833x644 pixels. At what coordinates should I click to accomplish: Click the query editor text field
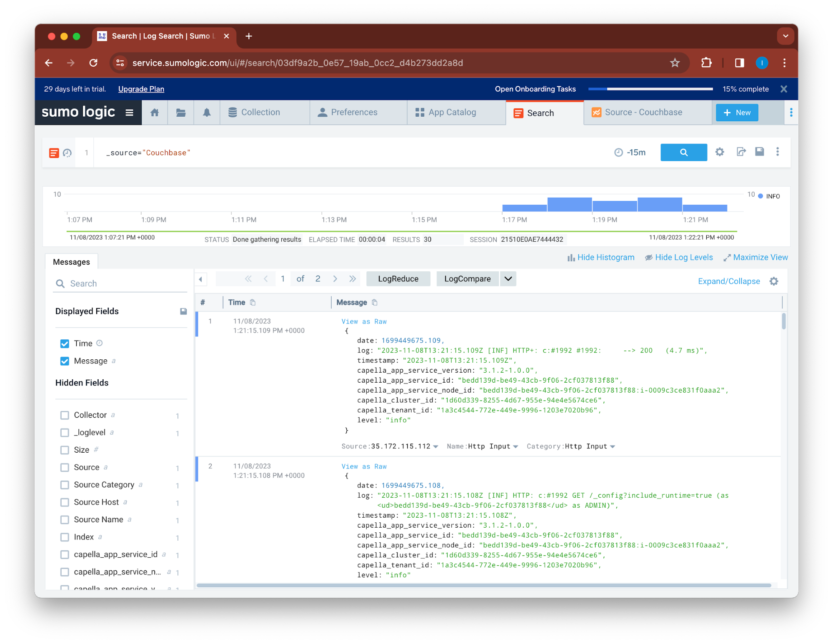pos(350,153)
